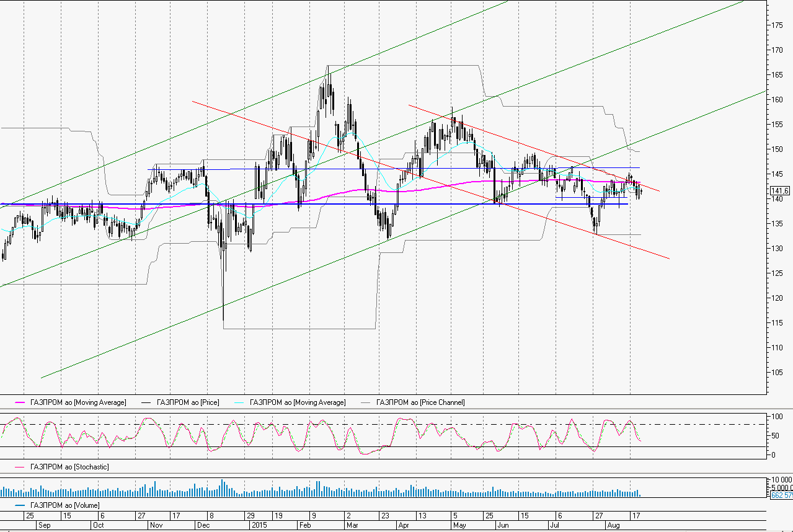Click the [Price Channel] legend entry
Screen dimensions: 793x532
420,402
